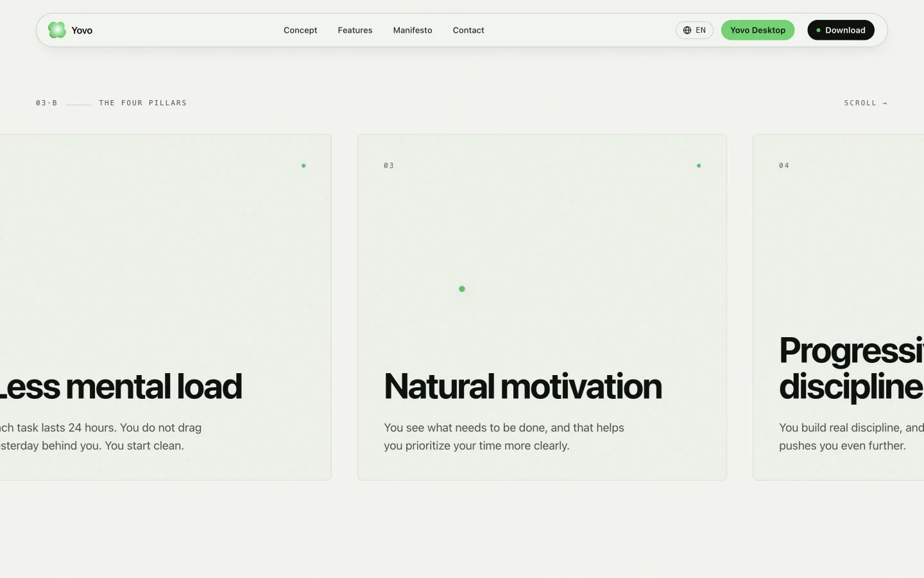Screen dimensions: 924x578
Task: Click the Progressive discipline card heading
Action: pyautogui.click(x=851, y=369)
